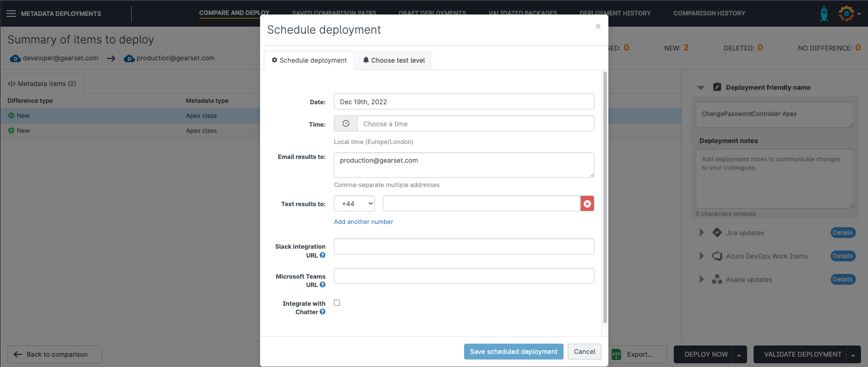Expand the Azure DevOps Work Items section

tap(701, 256)
